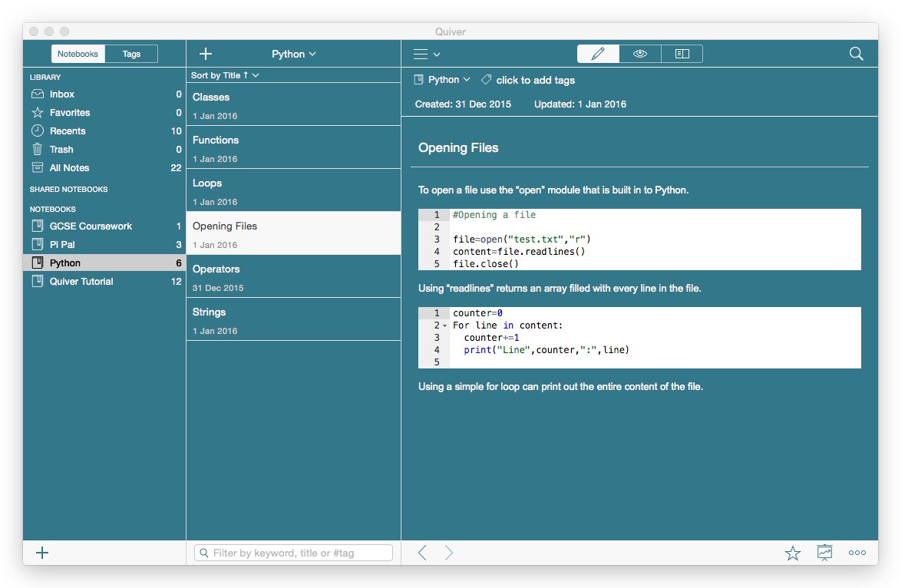Click into the first code cell
This screenshot has height=588, width=918.
(x=639, y=239)
